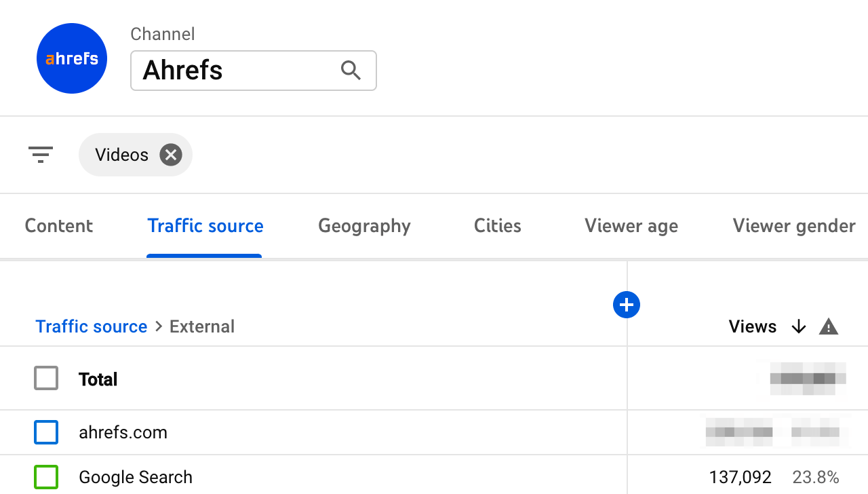The width and height of the screenshot is (868, 494).
Task: Open the Videos filter chip
Action: click(x=121, y=154)
